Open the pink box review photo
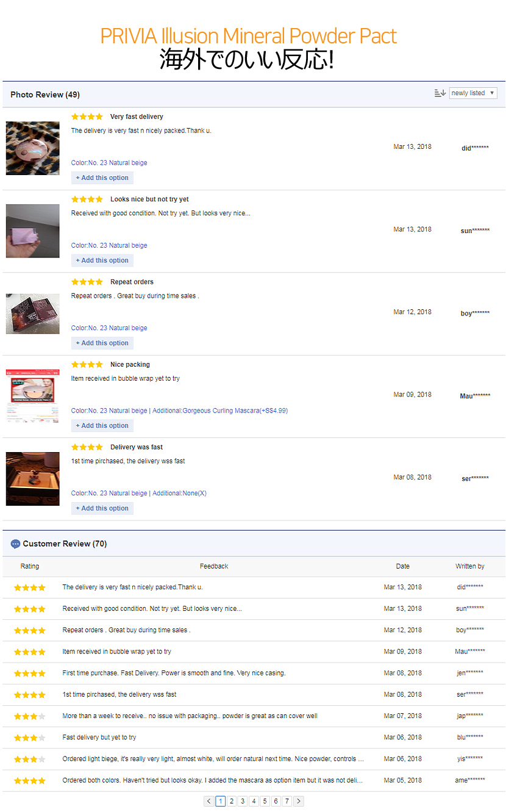The width and height of the screenshot is (506, 812). click(33, 231)
